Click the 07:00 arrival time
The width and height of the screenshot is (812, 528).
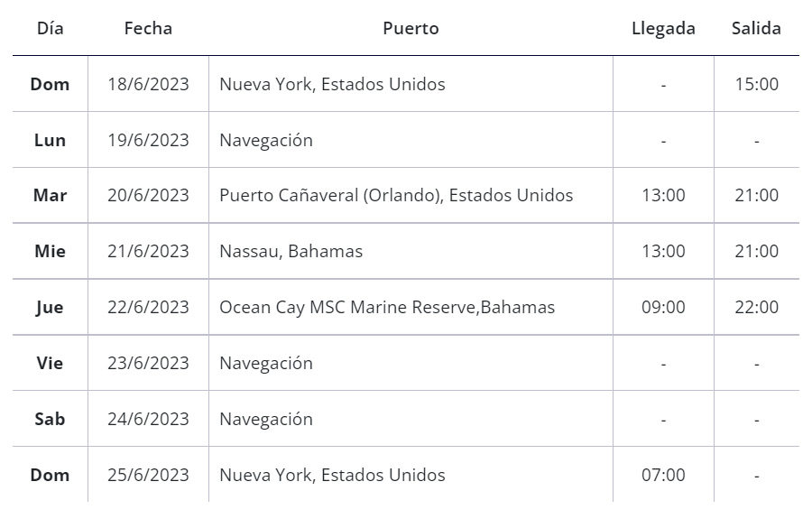663,475
